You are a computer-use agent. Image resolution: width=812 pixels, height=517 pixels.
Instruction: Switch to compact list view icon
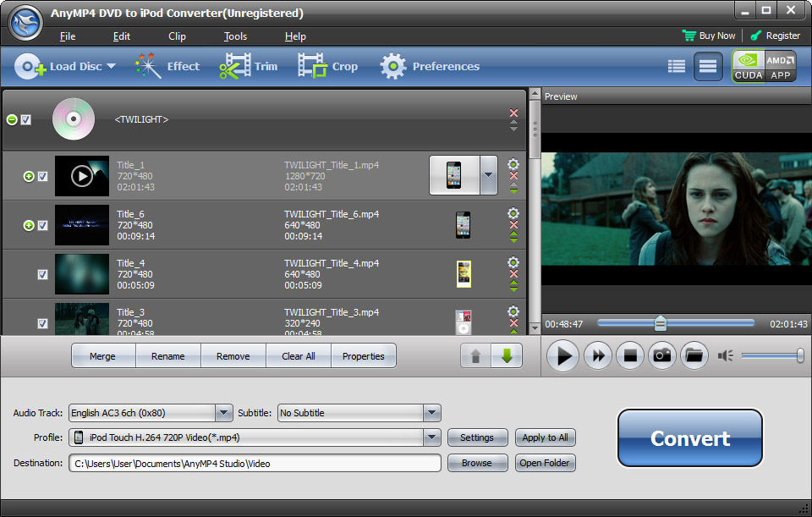coord(677,67)
